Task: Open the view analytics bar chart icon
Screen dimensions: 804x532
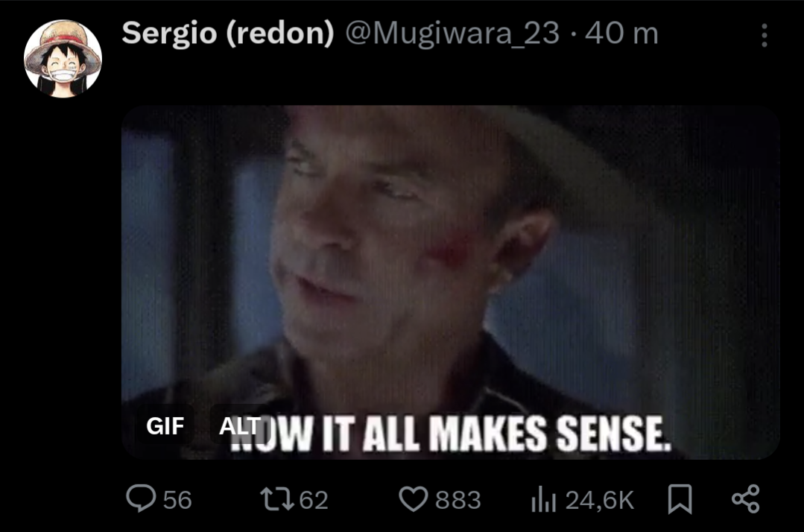Action: click(x=543, y=498)
